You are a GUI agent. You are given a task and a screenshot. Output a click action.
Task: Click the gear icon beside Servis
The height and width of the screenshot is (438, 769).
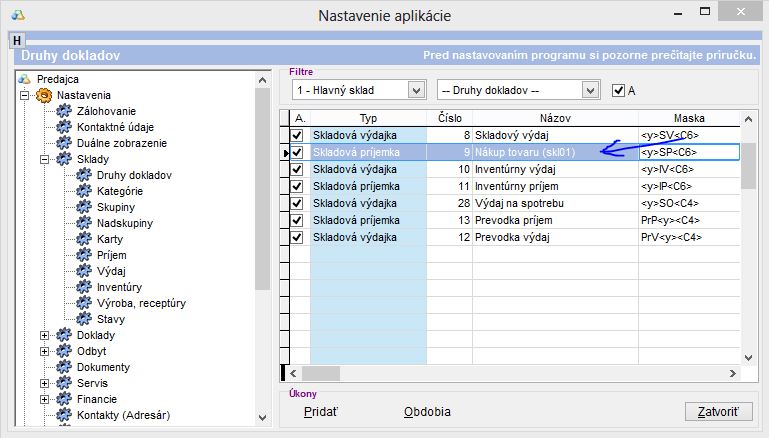(x=64, y=383)
